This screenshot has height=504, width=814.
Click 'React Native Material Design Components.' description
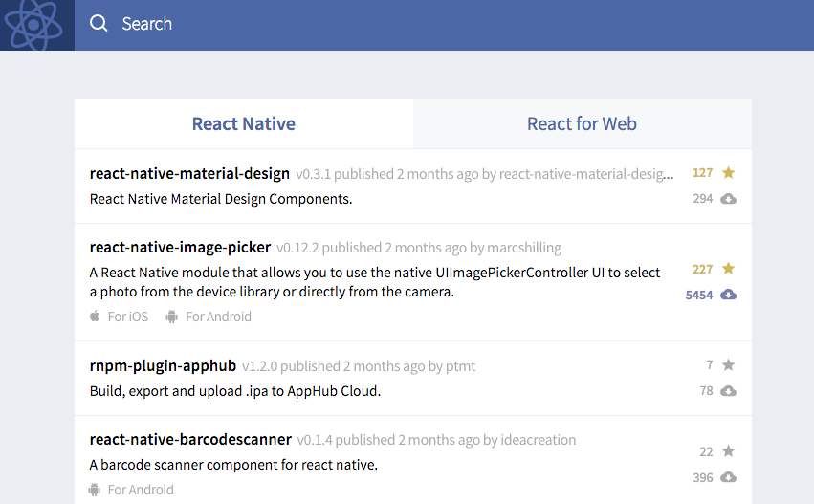(221, 199)
